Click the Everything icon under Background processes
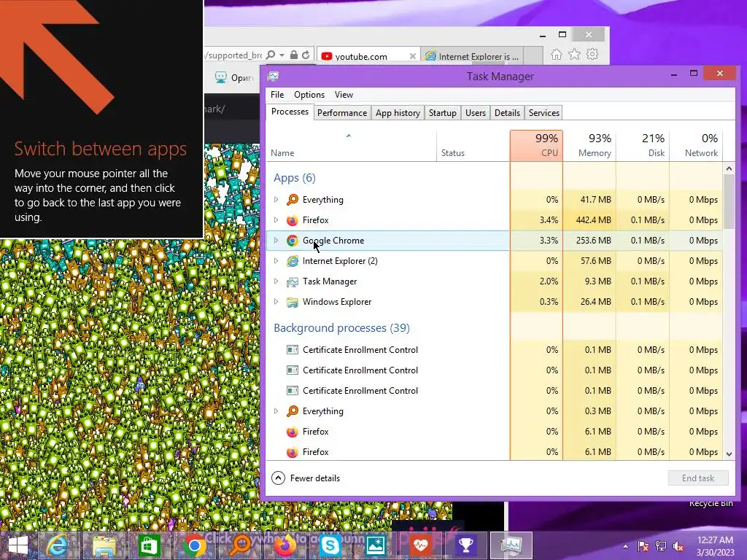 pyautogui.click(x=293, y=411)
